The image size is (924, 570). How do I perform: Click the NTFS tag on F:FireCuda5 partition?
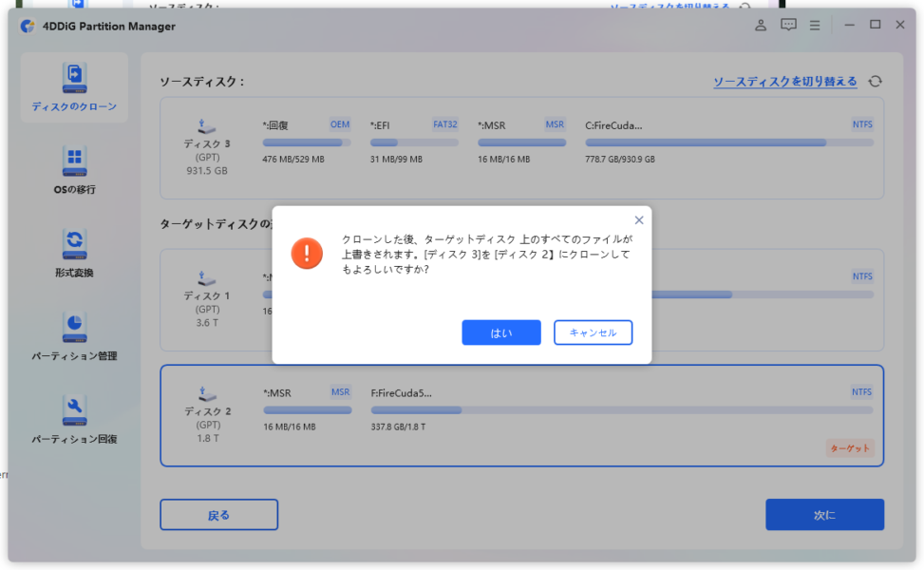[x=861, y=392]
